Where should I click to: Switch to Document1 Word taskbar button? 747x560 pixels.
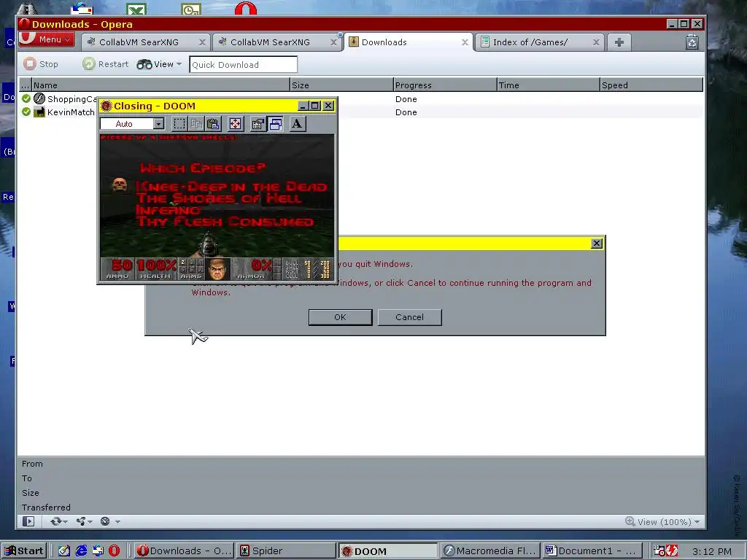(x=592, y=551)
